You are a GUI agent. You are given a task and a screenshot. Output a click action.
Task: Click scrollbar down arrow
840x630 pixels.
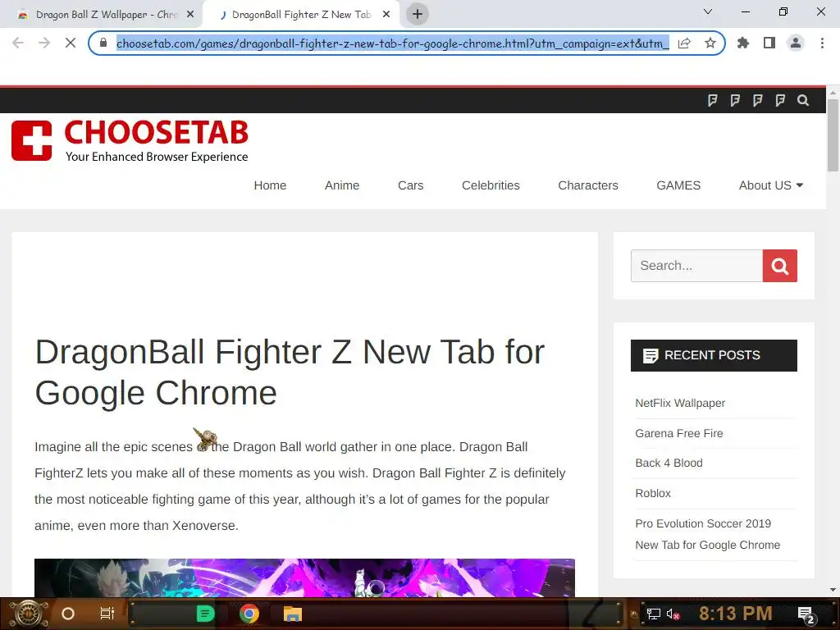833,590
